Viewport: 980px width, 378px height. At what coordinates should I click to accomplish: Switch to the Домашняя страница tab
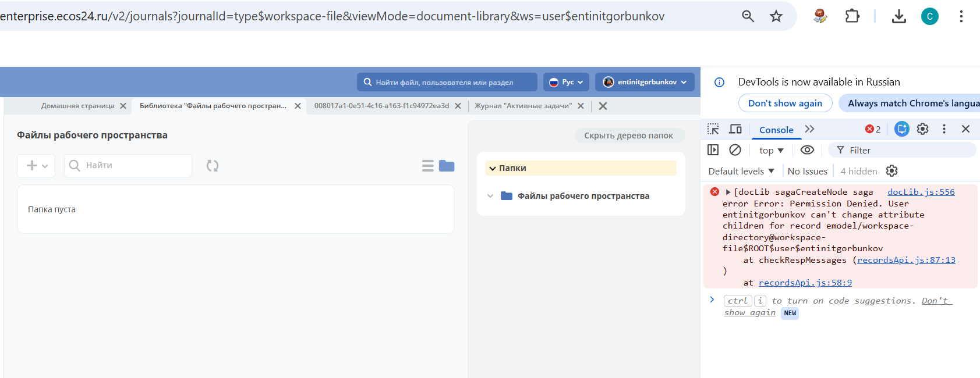[77, 106]
